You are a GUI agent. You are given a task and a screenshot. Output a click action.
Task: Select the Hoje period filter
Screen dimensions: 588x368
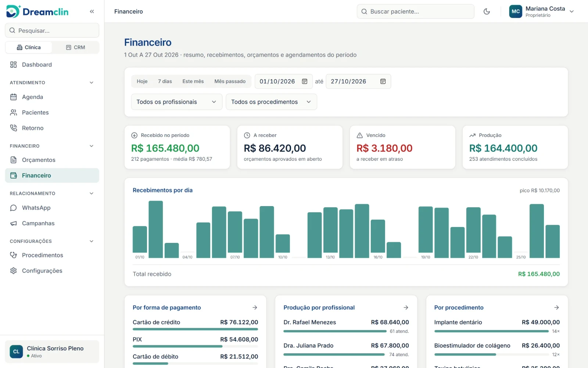(x=142, y=81)
